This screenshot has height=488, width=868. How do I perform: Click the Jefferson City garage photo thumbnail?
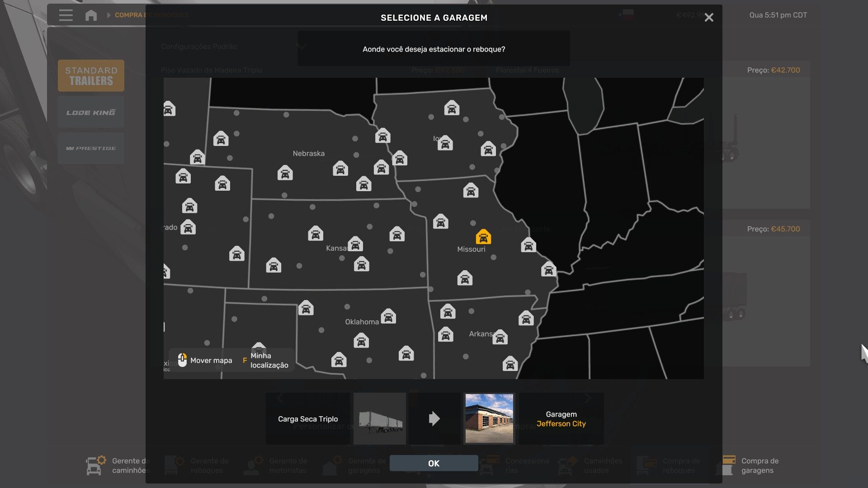click(x=489, y=418)
